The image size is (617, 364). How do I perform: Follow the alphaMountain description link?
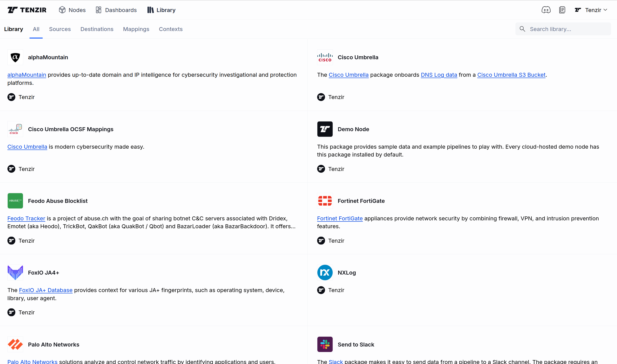[x=27, y=75]
